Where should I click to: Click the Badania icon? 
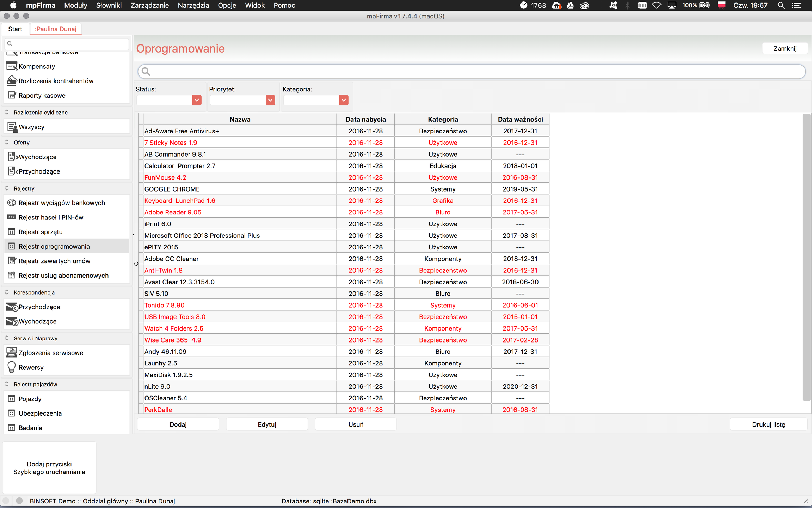(x=12, y=428)
